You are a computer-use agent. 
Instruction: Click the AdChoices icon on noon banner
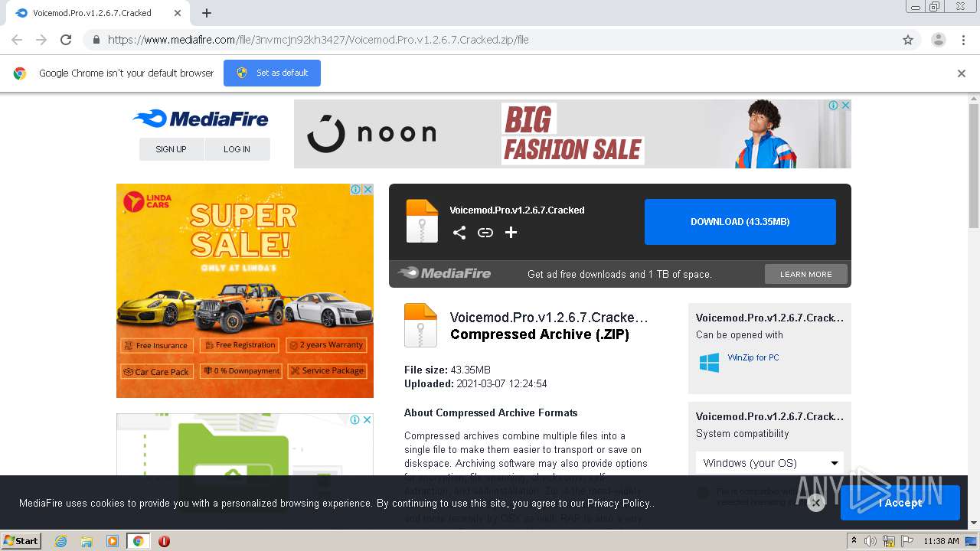pyautogui.click(x=834, y=106)
